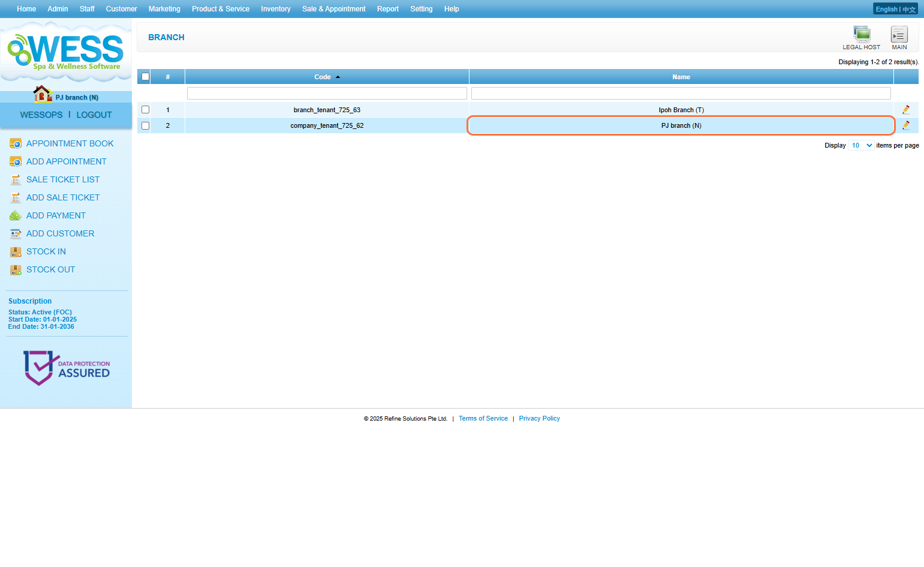Click the Code filter input field
924x567 pixels.
(x=327, y=93)
